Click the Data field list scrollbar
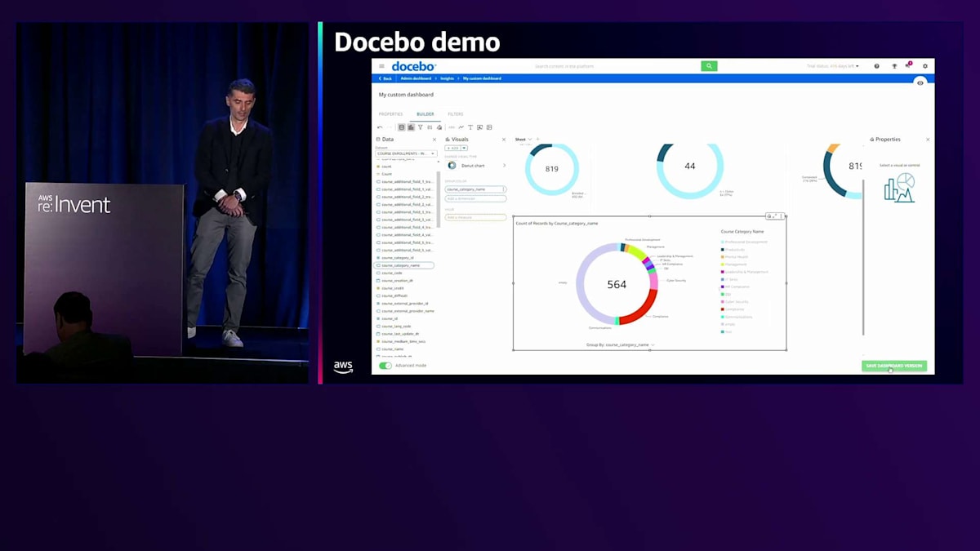This screenshot has width=980, height=551. [x=439, y=200]
